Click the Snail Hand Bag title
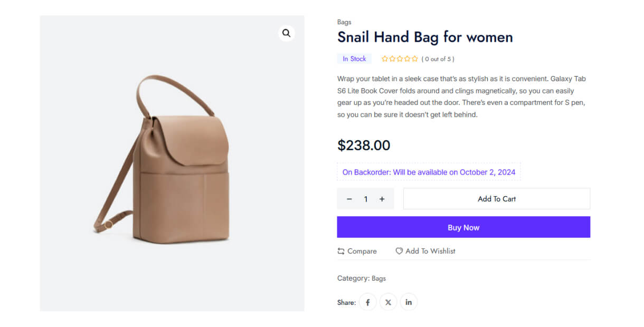The width and height of the screenshot is (644, 327). [x=425, y=37]
